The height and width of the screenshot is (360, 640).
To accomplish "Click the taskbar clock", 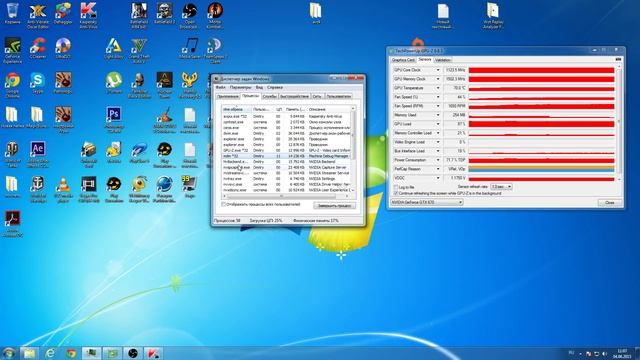I will coord(622,353).
